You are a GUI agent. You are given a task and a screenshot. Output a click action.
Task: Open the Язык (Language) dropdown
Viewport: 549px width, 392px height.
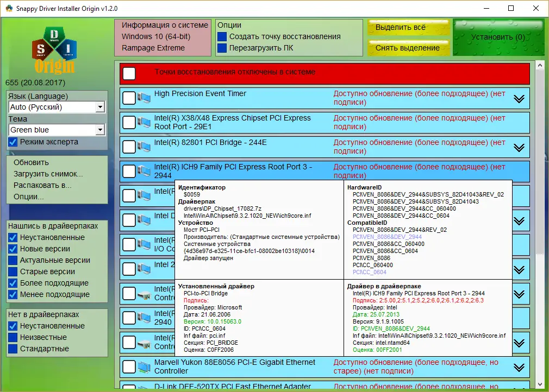[99, 106]
